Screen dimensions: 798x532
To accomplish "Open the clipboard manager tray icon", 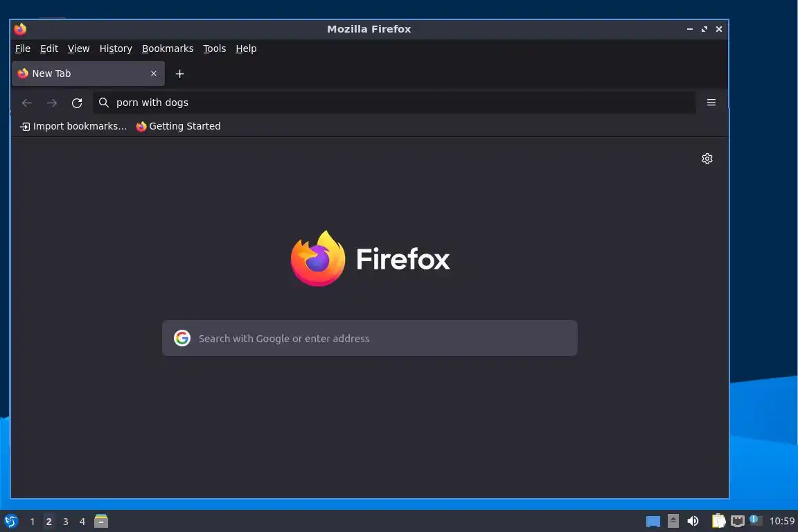I will (718, 521).
